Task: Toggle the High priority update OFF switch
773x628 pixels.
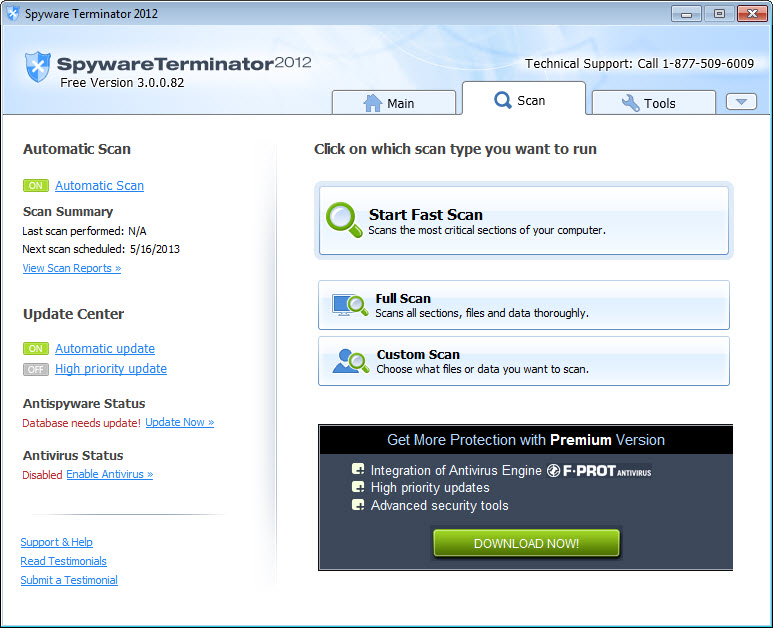Action: tap(35, 369)
